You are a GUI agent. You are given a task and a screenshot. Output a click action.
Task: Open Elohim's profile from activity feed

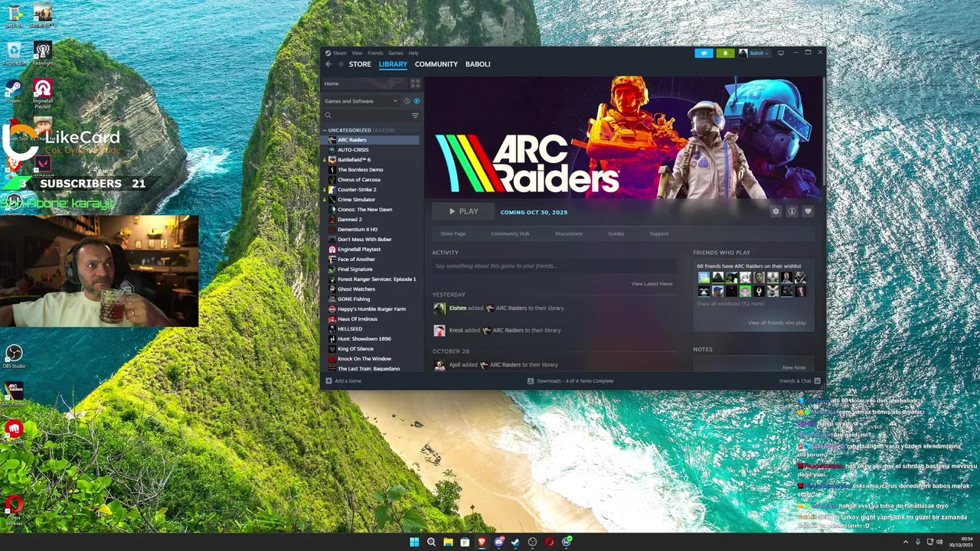tap(457, 308)
